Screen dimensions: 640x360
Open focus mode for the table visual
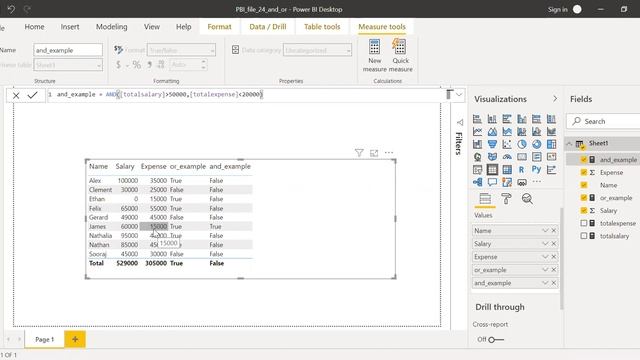(374, 153)
